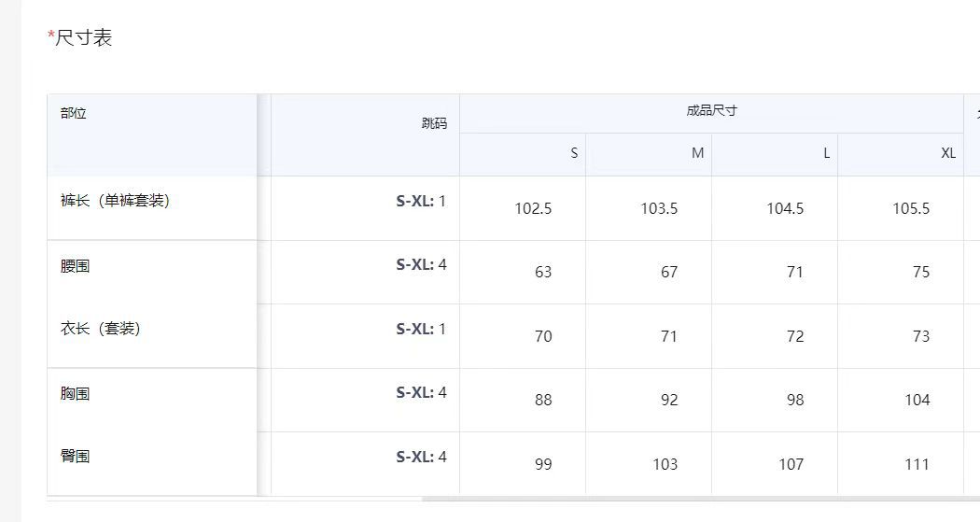Screen dimensions: 980x522
Task: Click the 部位 column header
Action: point(74,114)
